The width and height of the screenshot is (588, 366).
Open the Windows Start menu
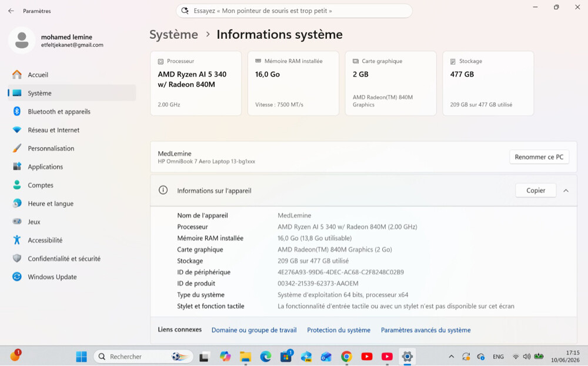(x=81, y=356)
